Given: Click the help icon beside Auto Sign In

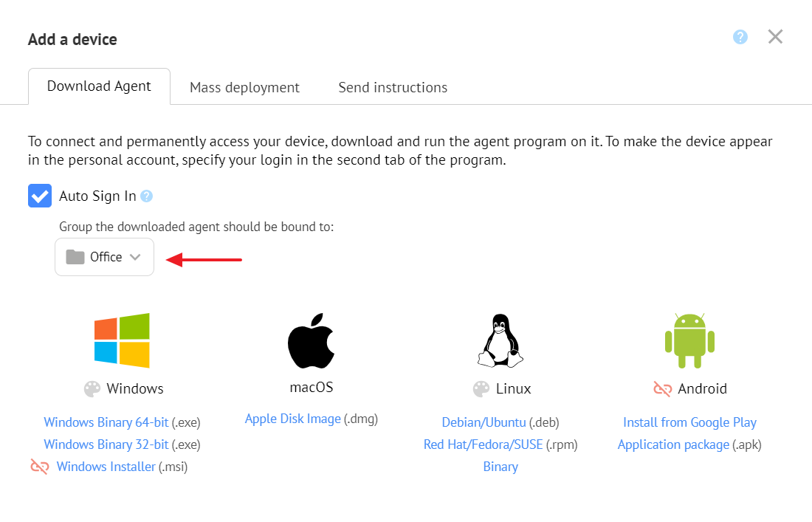Looking at the screenshot, I should pos(147,196).
